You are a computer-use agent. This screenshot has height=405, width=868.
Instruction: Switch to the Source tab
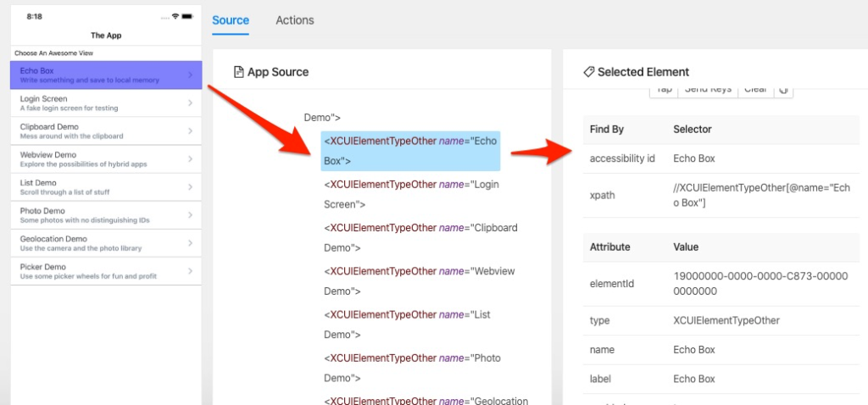pyautogui.click(x=231, y=20)
